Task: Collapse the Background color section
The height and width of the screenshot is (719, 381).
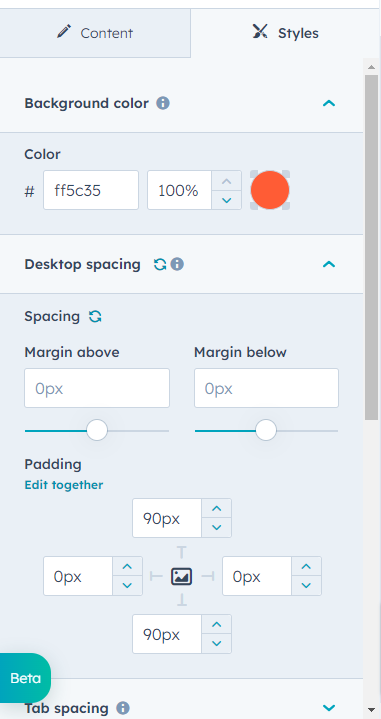Action: (329, 103)
